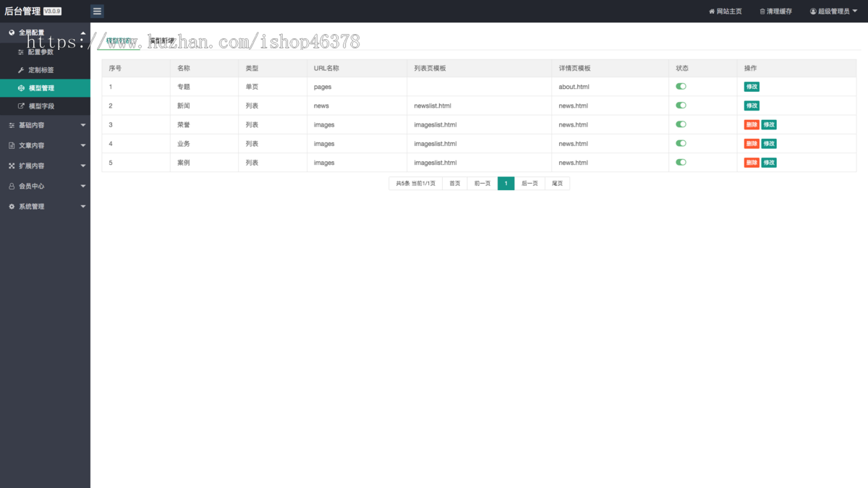Go to 前一页 in pagination
The width and height of the screenshot is (868, 488).
click(482, 184)
